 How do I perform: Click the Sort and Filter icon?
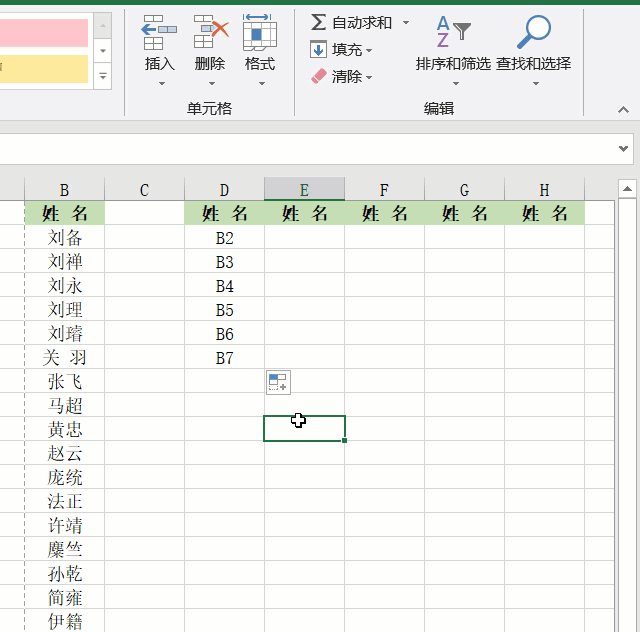tap(453, 32)
